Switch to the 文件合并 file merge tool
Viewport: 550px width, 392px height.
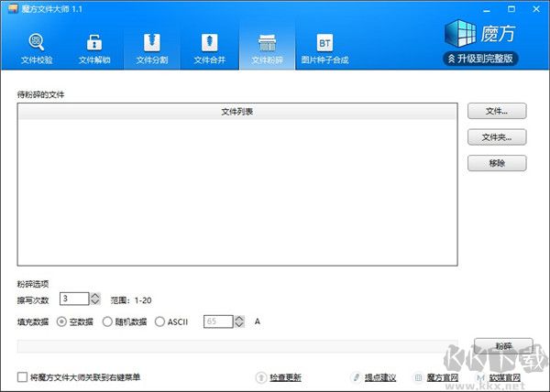[210, 49]
